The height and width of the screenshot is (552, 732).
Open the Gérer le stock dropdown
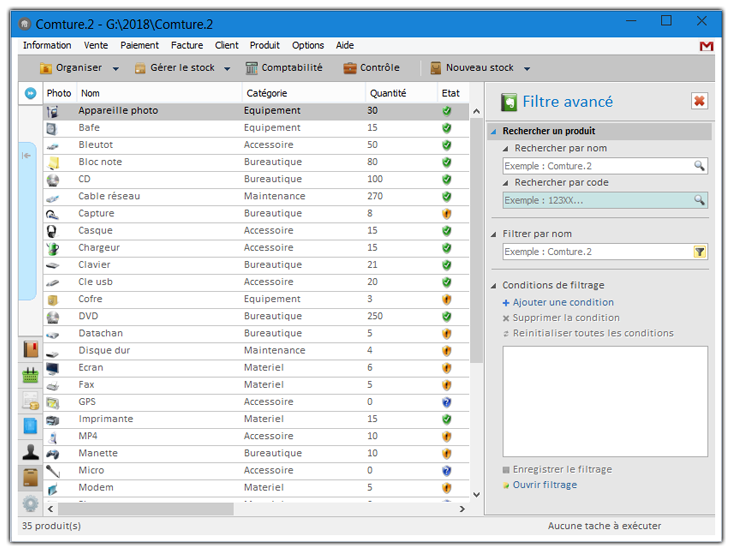(227, 69)
